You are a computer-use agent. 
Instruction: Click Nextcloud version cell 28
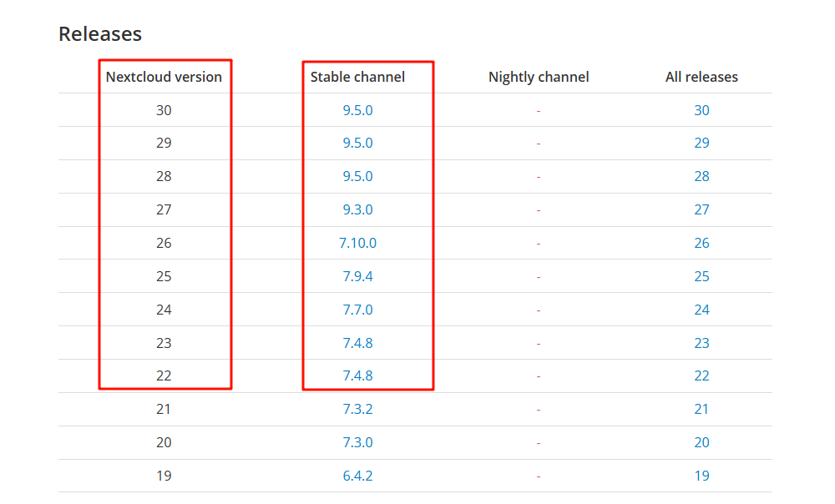click(164, 176)
